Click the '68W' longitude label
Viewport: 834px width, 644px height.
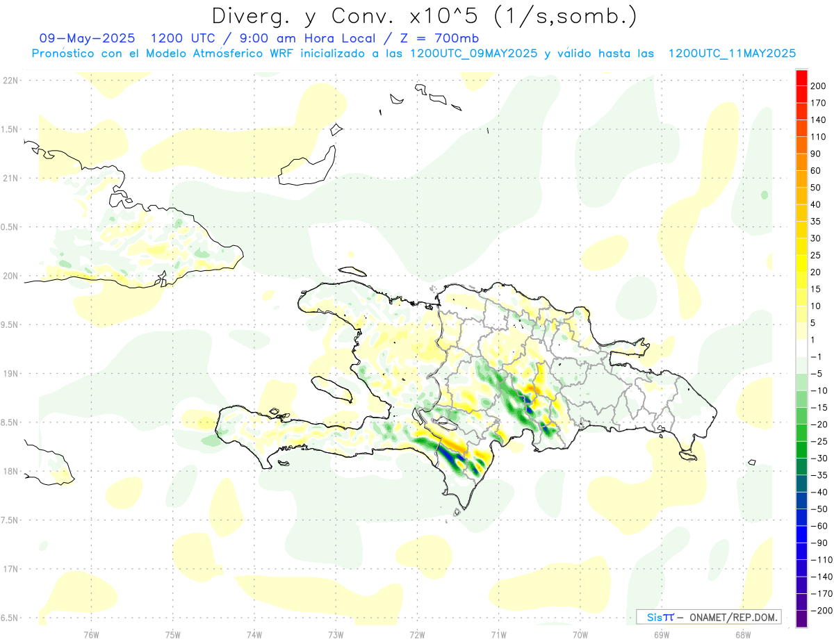pyautogui.click(x=743, y=635)
